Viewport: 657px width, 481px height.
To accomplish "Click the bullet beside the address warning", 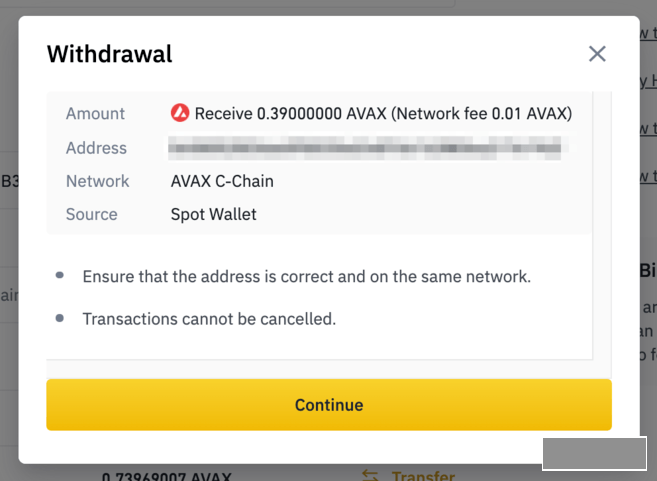I will coord(60,275).
